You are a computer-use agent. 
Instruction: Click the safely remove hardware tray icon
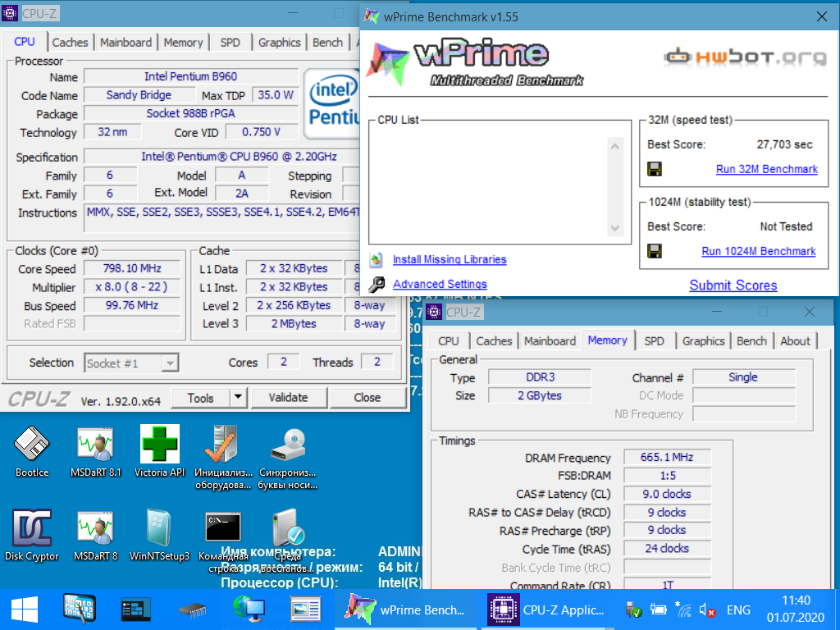point(632,609)
